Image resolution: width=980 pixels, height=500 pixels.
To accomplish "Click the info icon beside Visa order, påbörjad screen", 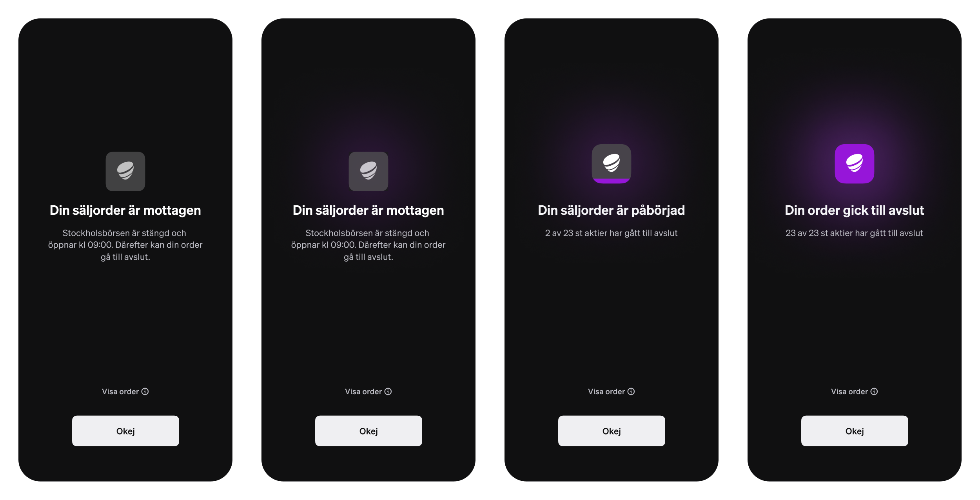I will pos(631,391).
